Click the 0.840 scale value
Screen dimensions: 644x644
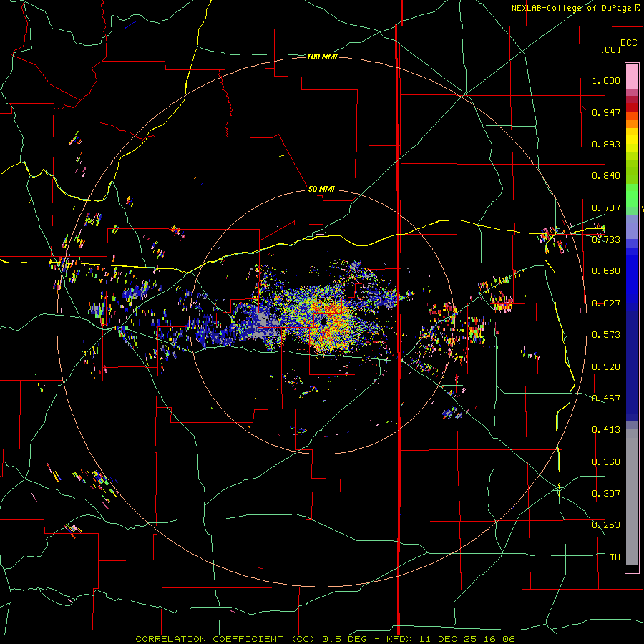click(606, 176)
